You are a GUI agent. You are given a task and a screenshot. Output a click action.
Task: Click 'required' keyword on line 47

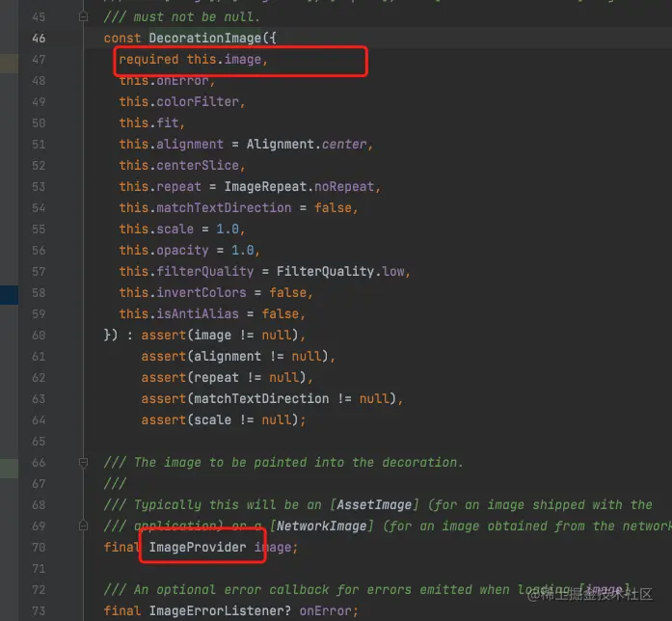coord(148,60)
